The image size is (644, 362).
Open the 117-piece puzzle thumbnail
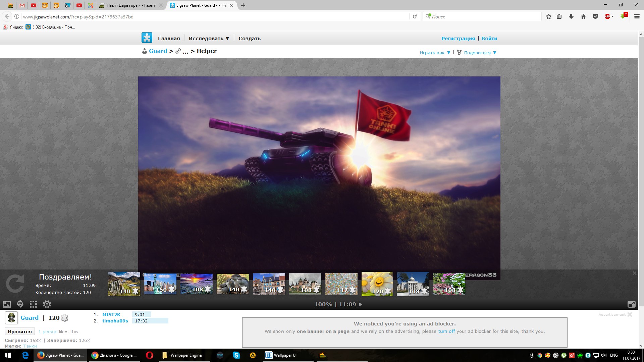[341, 284]
